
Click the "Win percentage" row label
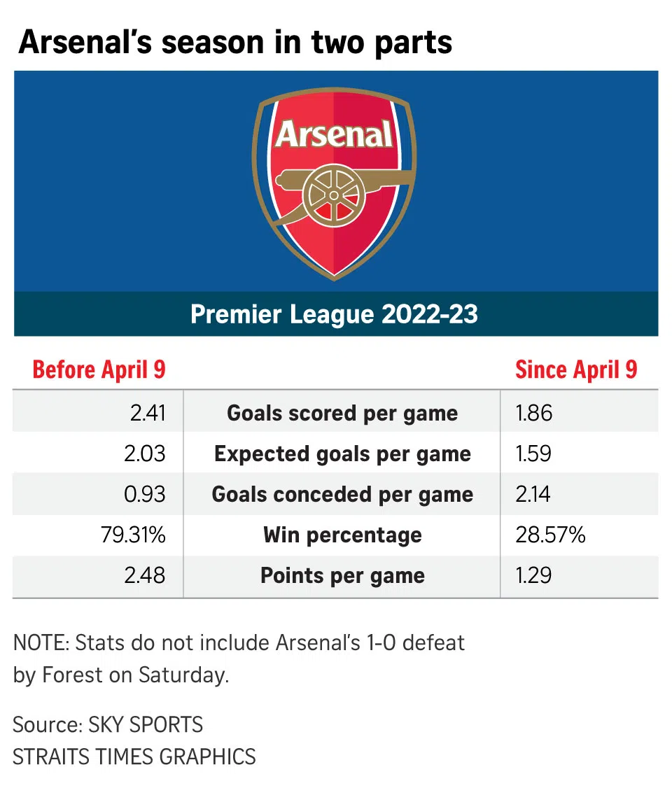click(342, 535)
